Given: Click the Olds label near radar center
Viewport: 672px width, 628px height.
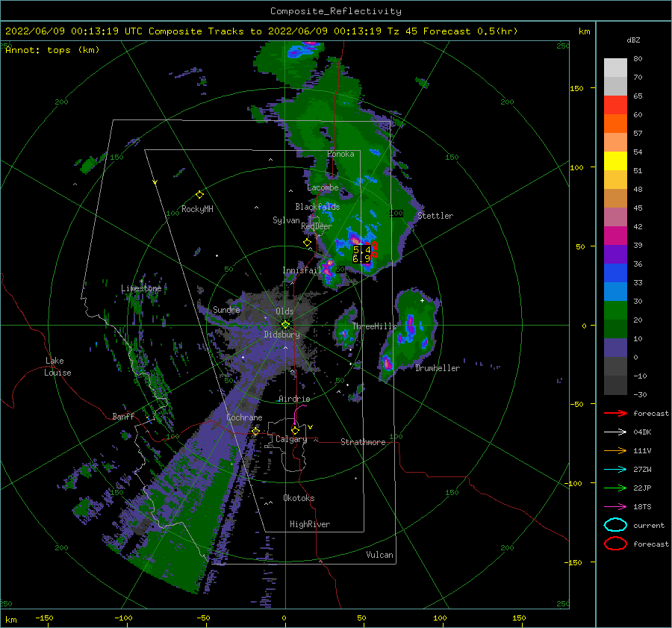Looking at the screenshot, I should tap(284, 311).
